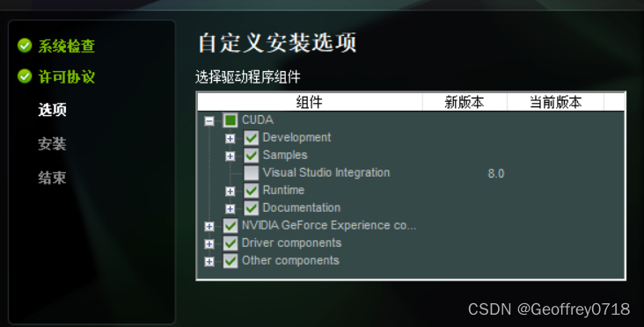The image size is (644, 327).
Task: Select the Runtime row label
Action: click(283, 190)
